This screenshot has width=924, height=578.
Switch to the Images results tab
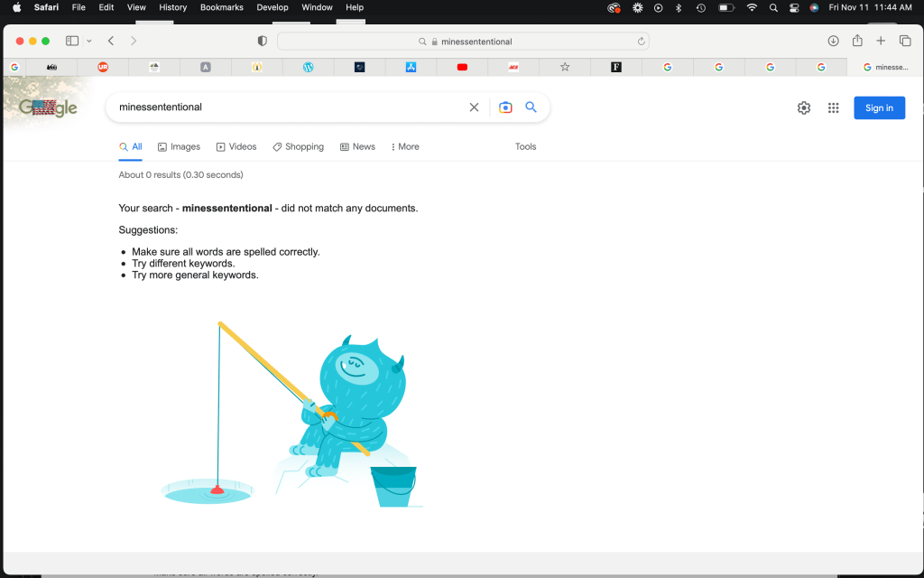pyautogui.click(x=179, y=146)
